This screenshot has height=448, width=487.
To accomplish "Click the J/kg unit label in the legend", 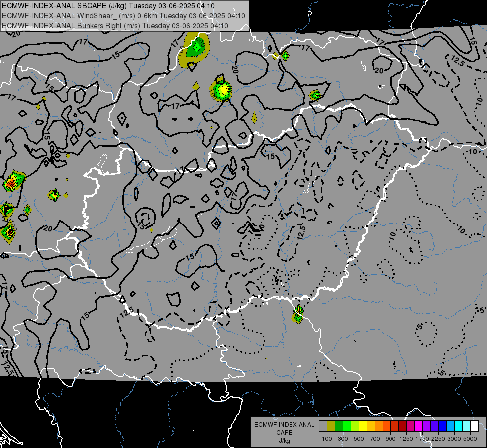I will [284, 441].
